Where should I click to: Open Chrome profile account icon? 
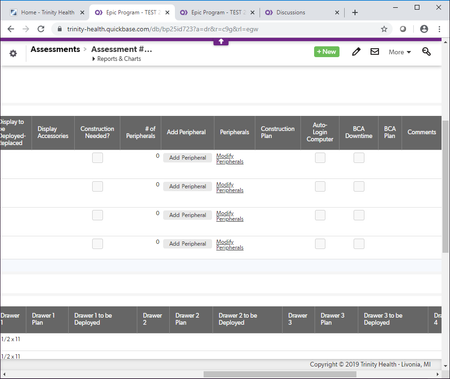(x=424, y=29)
